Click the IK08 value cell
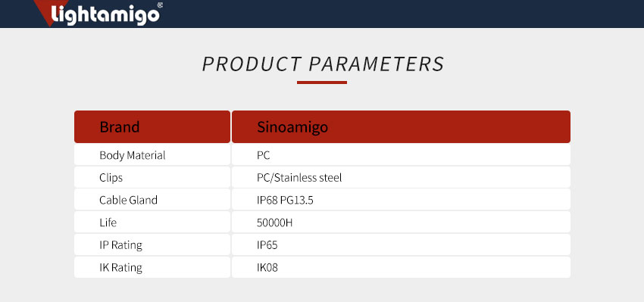Image resolution: width=644 pixels, height=302 pixels. [401, 267]
